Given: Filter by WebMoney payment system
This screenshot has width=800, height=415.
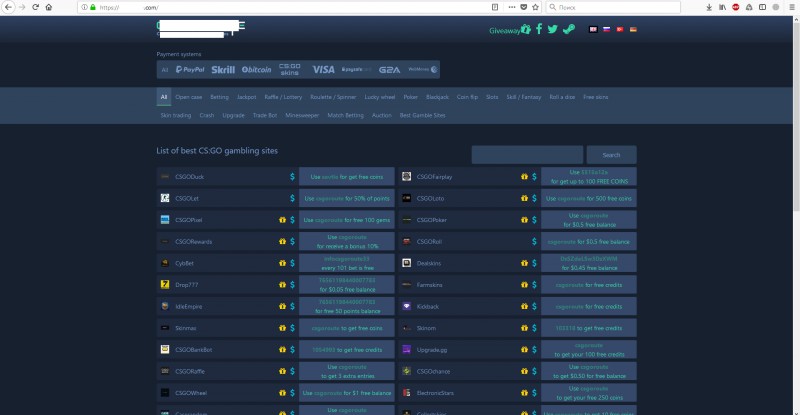Looking at the screenshot, I should click(x=422, y=69).
